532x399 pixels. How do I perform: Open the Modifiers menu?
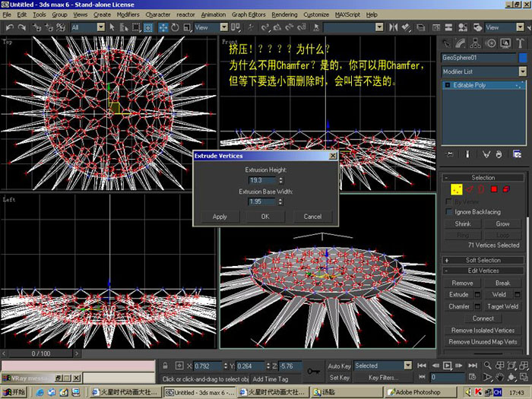tap(128, 14)
